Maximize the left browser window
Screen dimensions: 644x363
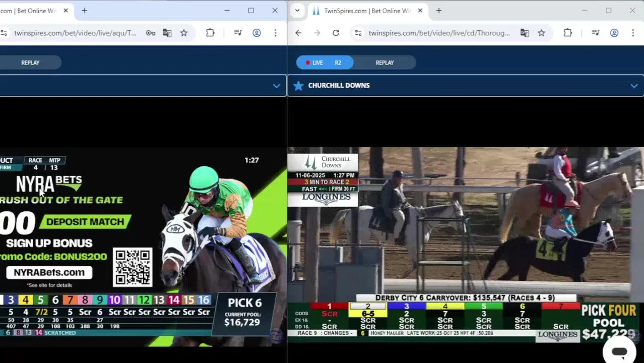250,10
